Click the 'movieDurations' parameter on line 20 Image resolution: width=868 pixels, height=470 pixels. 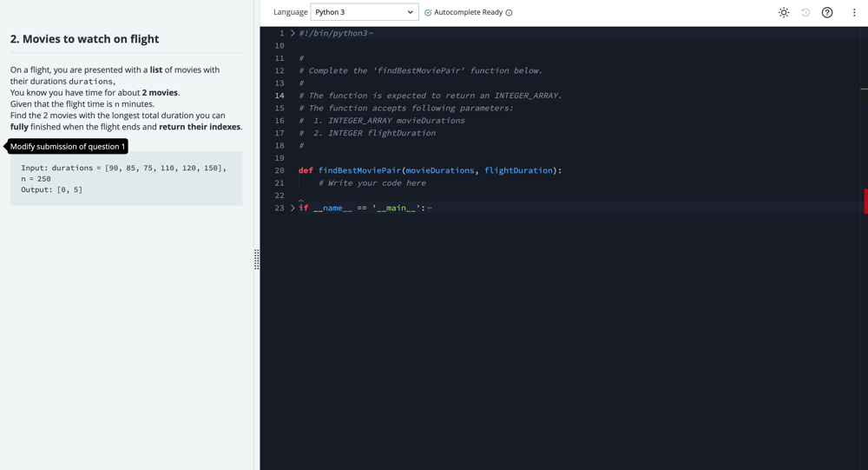click(x=440, y=170)
